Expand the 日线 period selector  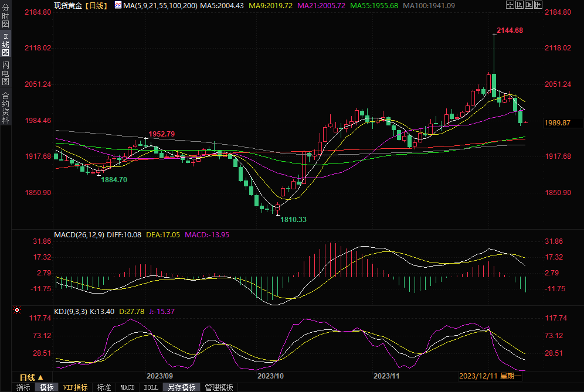tap(31, 377)
